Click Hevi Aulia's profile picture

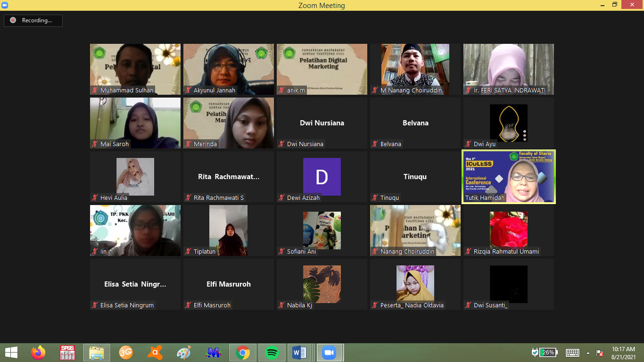click(x=135, y=177)
